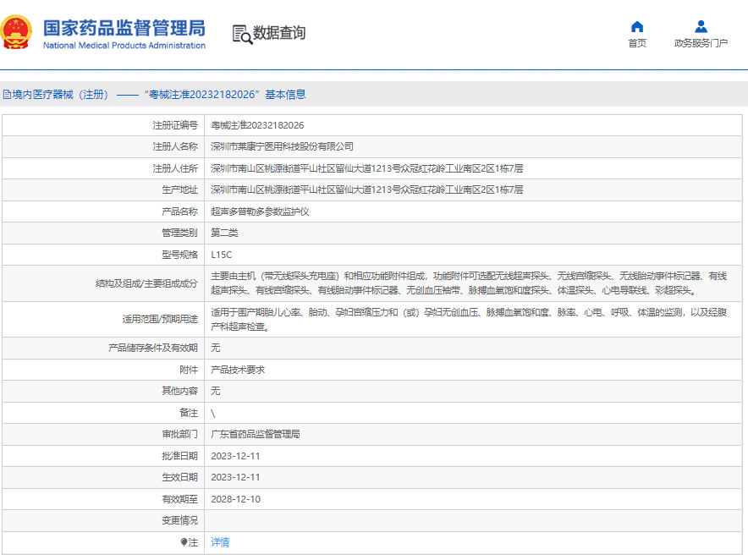Click the 产品储存条件及有效期 label
This screenshot has height=560, width=748.
pyautogui.click(x=152, y=348)
